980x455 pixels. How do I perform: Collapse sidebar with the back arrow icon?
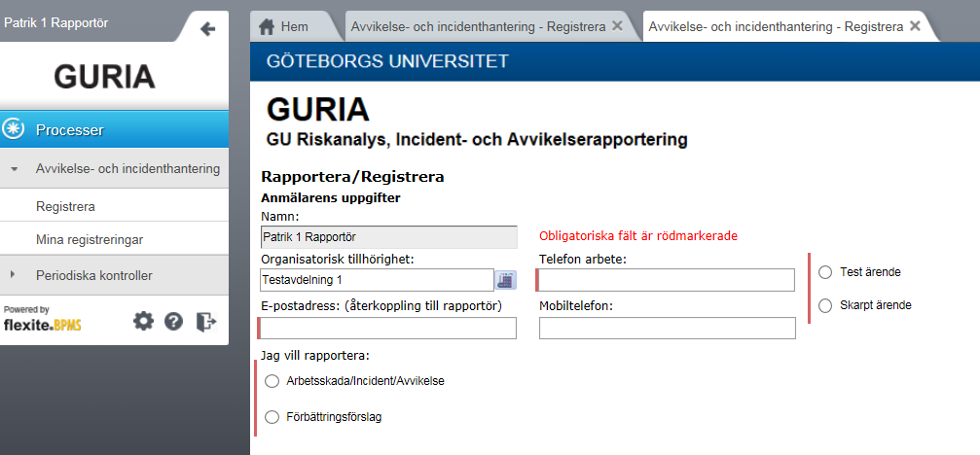pyautogui.click(x=207, y=29)
